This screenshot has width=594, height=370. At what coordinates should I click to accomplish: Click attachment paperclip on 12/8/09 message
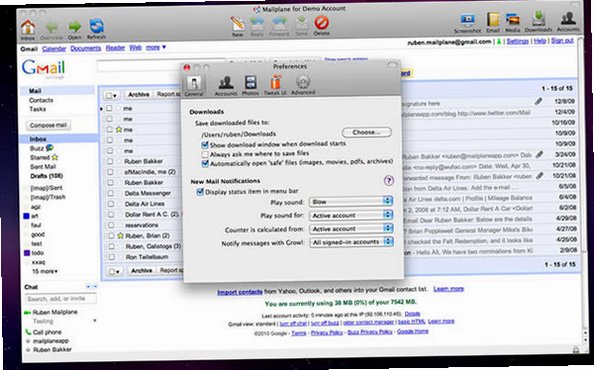click(x=538, y=101)
